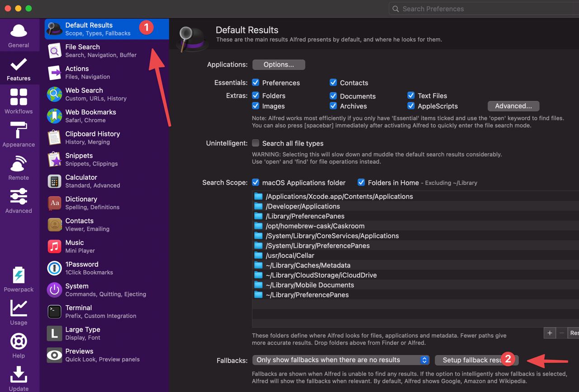Enable Search all file types
Viewport: 579px width, 392px height.
[x=256, y=143]
